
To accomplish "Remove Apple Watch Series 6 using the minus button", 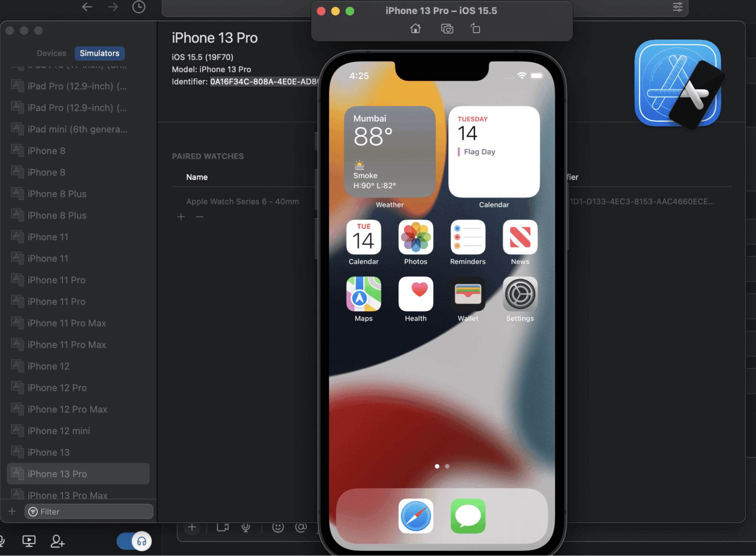I will pos(199,216).
